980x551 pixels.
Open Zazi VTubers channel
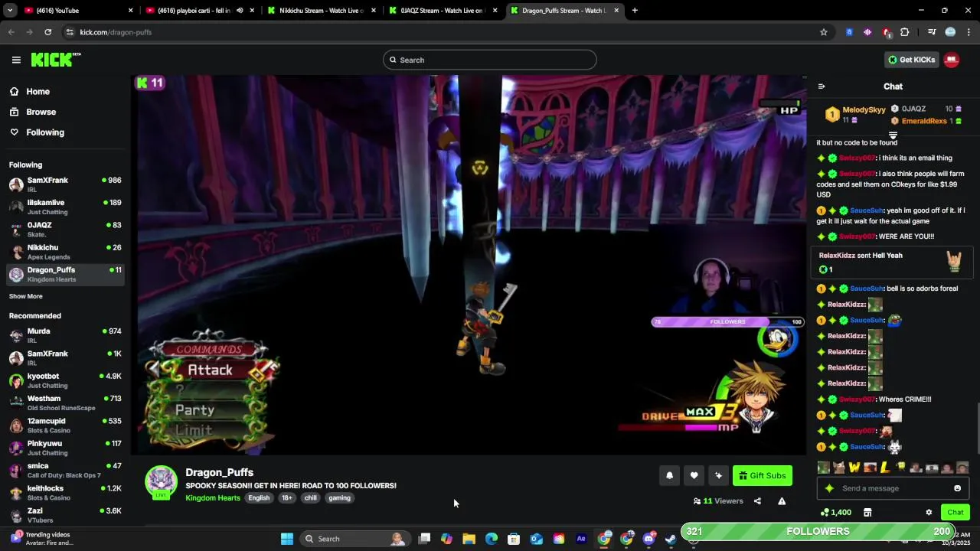(x=65, y=515)
